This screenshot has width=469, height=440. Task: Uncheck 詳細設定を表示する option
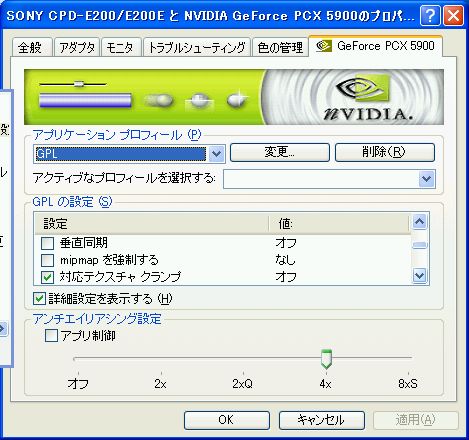[x=39, y=299]
